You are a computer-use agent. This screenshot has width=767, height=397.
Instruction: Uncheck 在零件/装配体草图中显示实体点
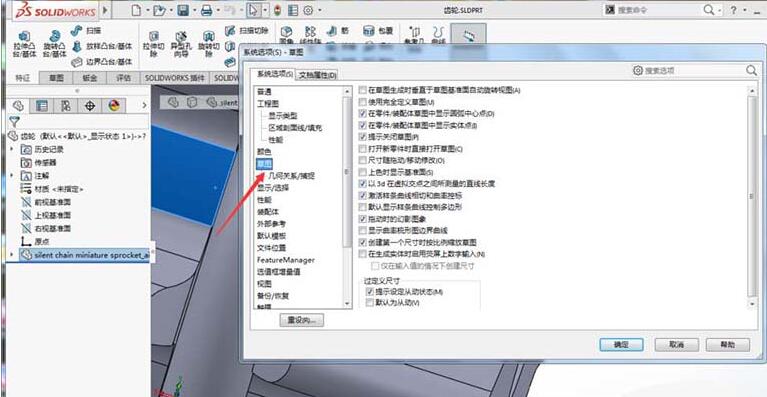tap(362, 125)
